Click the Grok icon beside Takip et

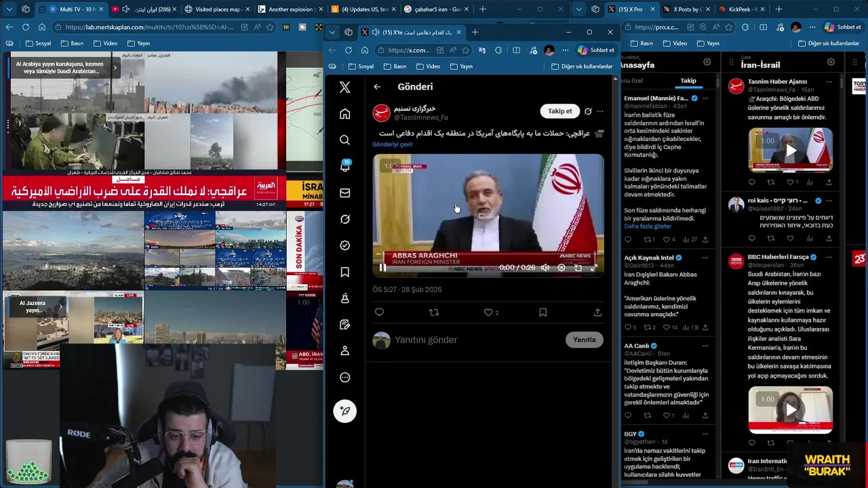coord(588,111)
